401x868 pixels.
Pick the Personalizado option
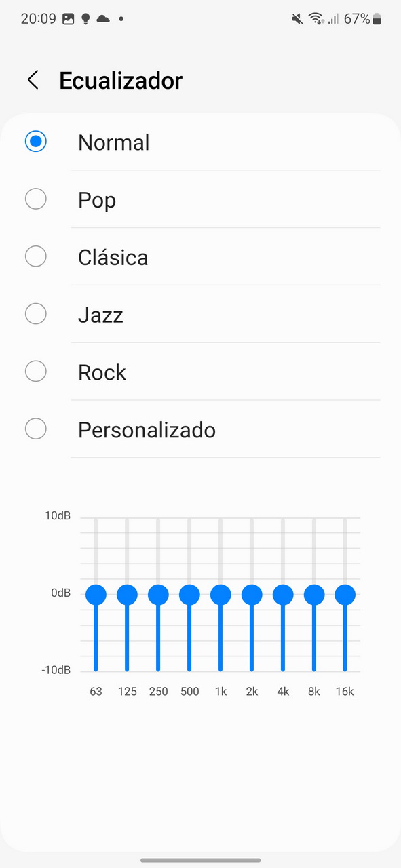coord(200,430)
